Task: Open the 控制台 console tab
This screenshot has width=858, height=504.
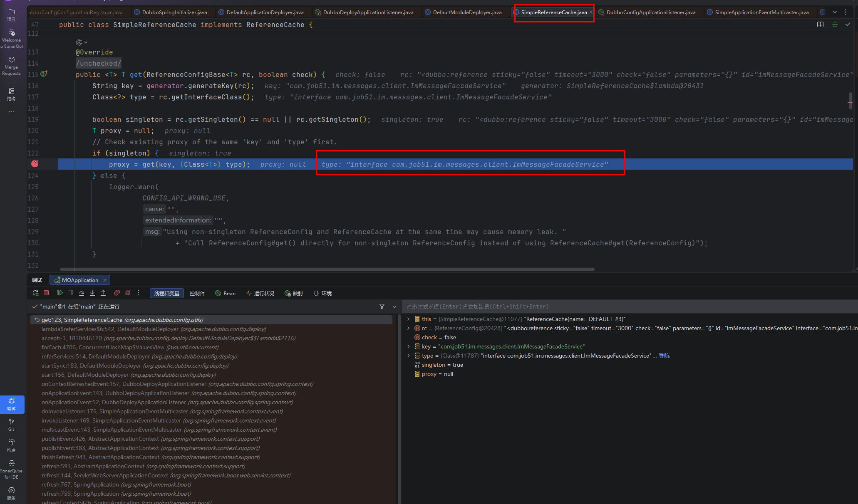Action: (x=197, y=293)
